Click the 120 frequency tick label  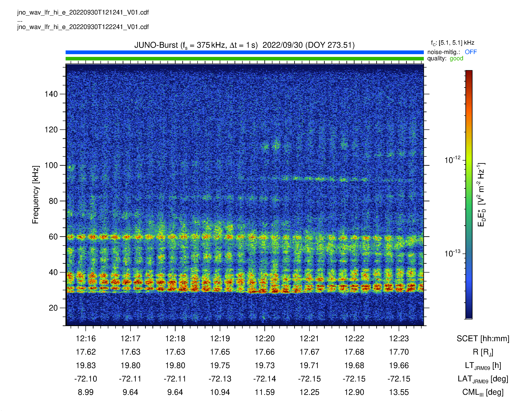point(51,130)
